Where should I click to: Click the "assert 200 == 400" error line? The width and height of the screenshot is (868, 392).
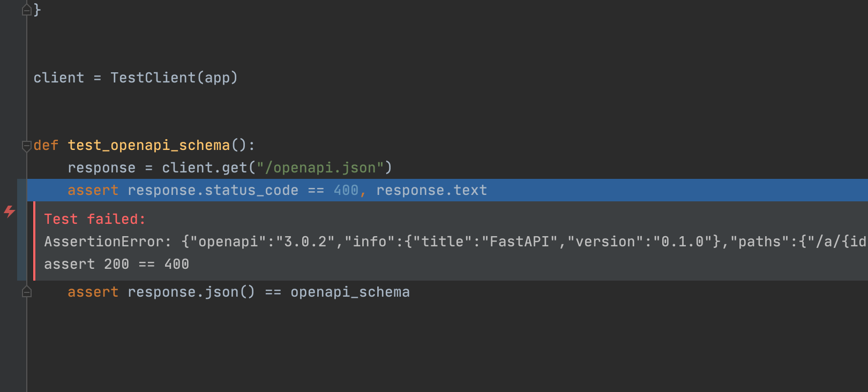tap(116, 264)
